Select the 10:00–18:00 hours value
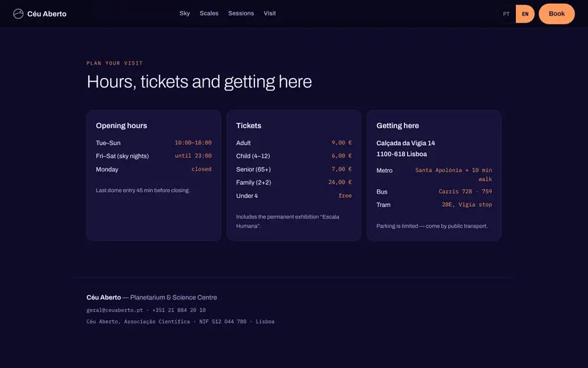Image resolution: width=588 pixels, height=368 pixels. 193,143
